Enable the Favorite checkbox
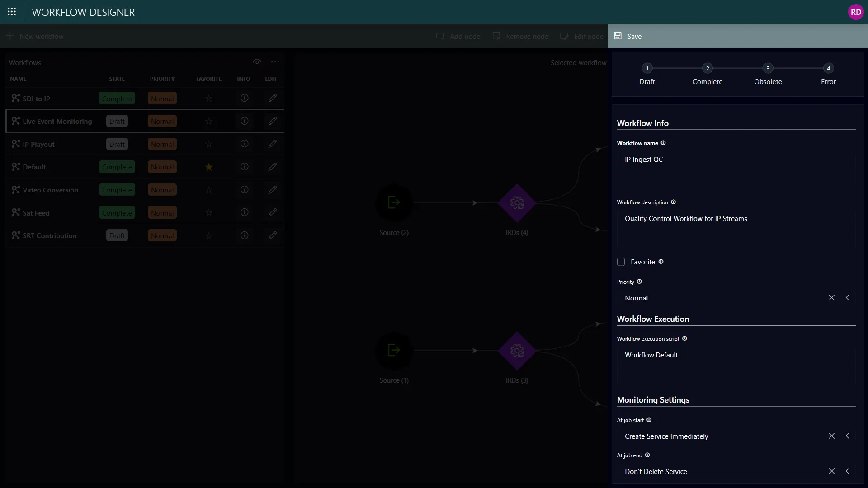The image size is (868, 488). (x=621, y=262)
